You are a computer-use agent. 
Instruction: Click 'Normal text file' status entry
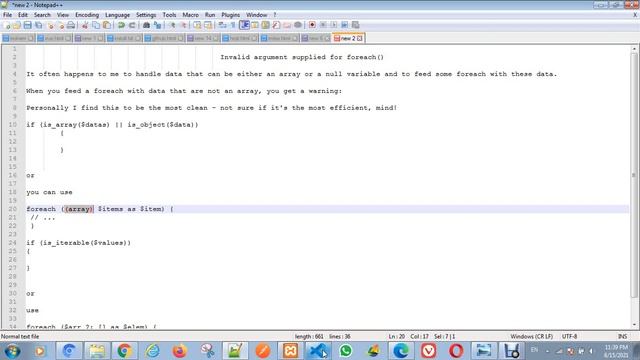click(x=20, y=337)
